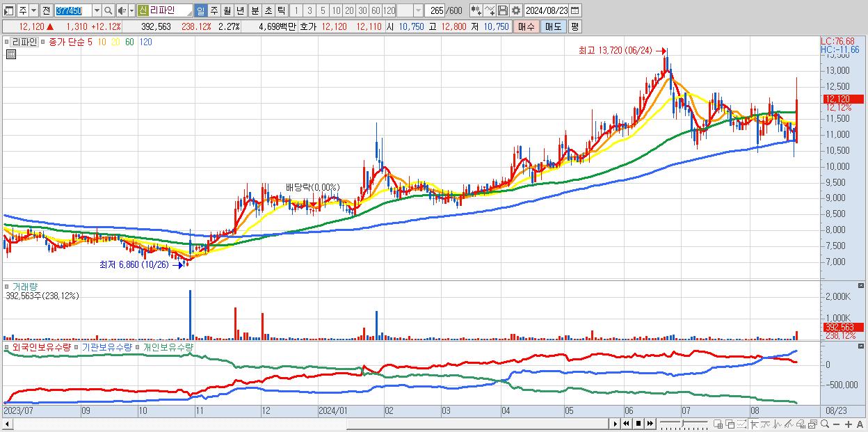Adjust the replay speed slider handle
The height and width of the screenshot is (432, 868).
tap(682, 423)
